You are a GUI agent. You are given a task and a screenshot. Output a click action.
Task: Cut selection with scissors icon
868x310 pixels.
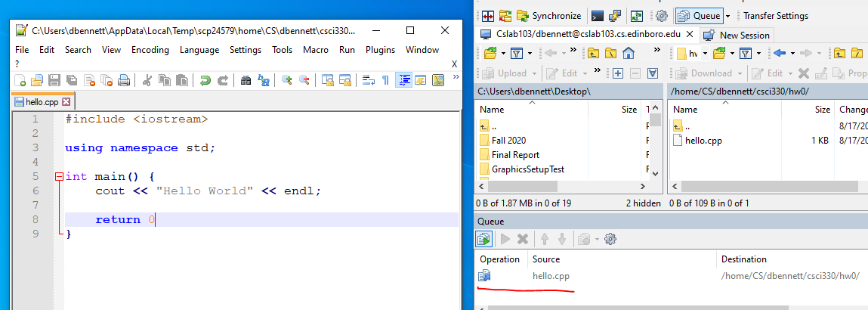click(x=147, y=80)
